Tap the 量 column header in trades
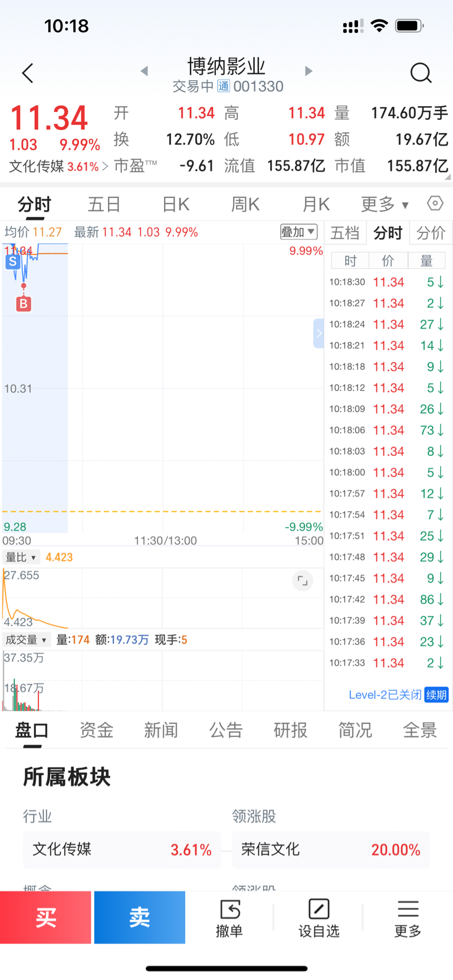Image resolution: width=453 pixels, height=980 pixels. (x=426, y=261)
